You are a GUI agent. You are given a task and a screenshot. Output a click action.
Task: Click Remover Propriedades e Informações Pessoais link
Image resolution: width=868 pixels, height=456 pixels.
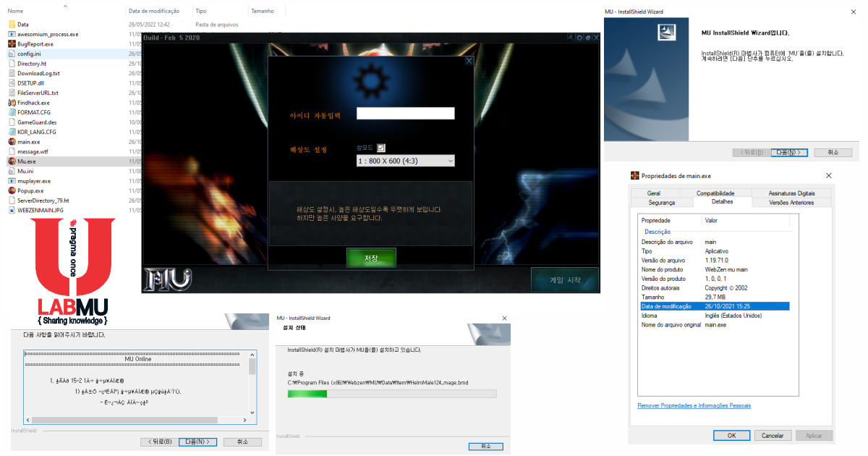tap(694, 405)
